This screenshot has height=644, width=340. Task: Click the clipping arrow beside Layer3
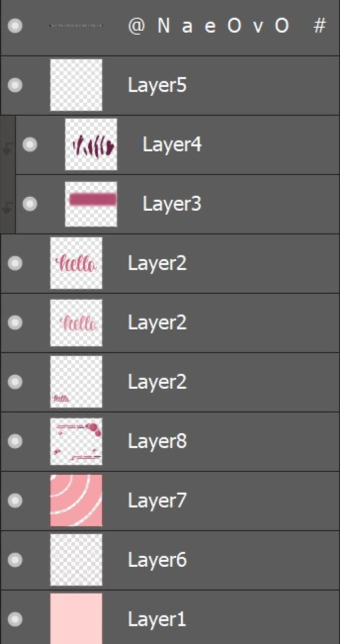pos(7,208)
